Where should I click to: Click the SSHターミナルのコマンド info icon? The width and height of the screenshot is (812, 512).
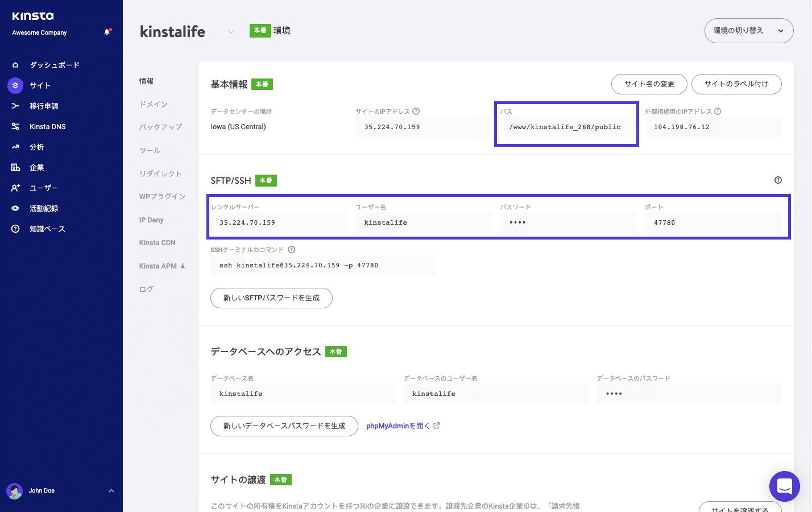(291, 249)
